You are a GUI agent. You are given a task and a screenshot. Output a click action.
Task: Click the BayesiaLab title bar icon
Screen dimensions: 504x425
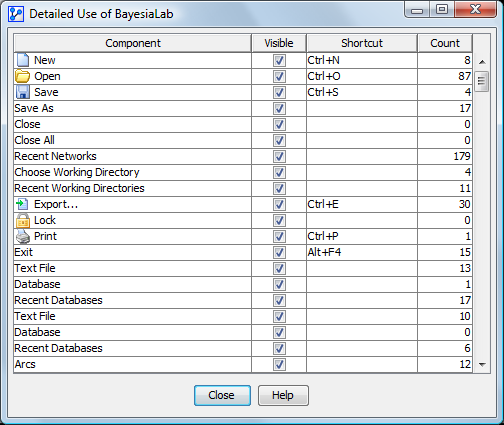tap(16, 14)
